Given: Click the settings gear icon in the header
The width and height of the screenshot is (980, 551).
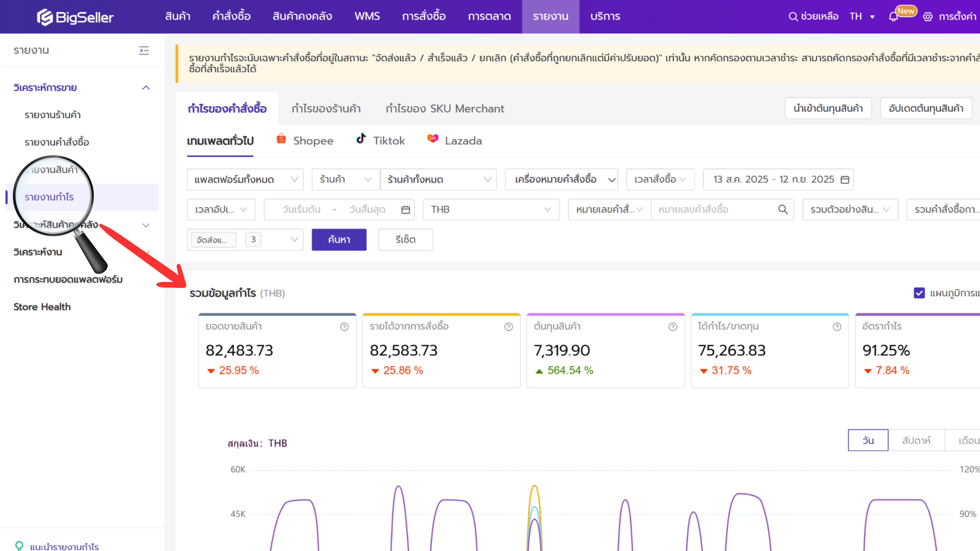Looking at the screenshot, I should [927, 17].
